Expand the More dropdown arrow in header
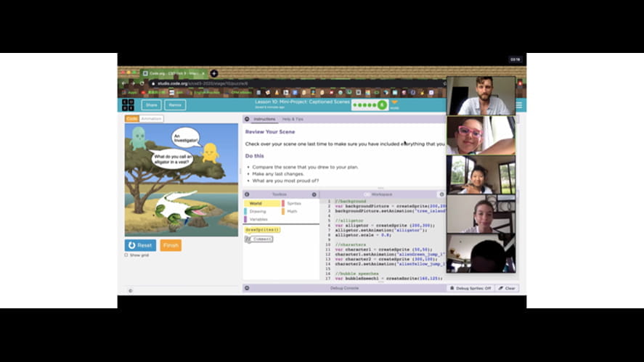Viewport: 644px width, 362px height. [394, 102]
